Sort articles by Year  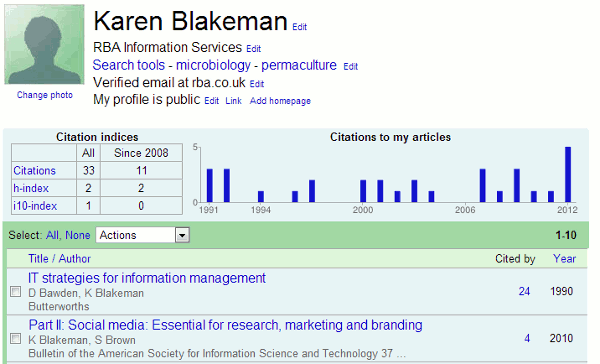pyautogui.click(x=564, y=259)
